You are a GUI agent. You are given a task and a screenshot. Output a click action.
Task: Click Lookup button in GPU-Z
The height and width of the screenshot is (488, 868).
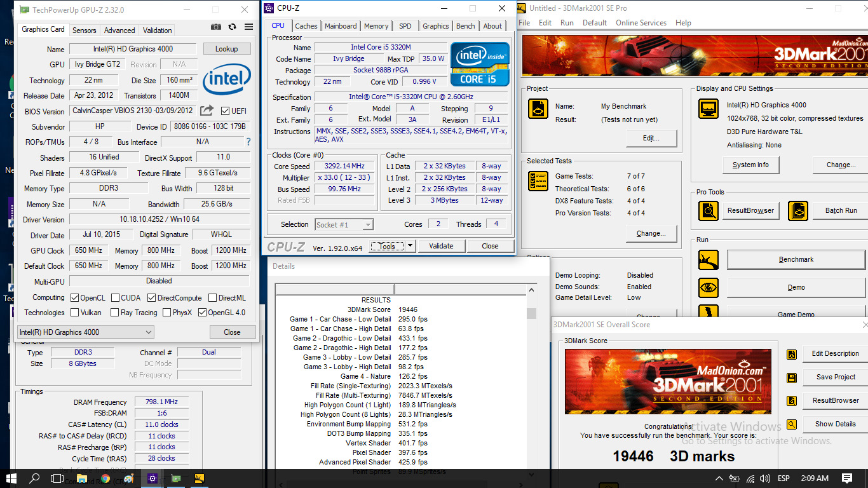(x=226, y=49)
